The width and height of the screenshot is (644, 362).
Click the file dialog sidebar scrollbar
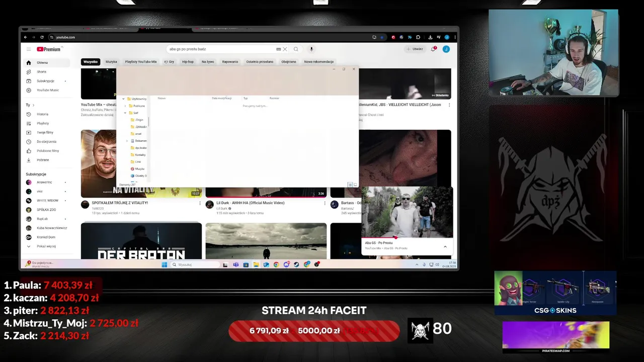149,122
